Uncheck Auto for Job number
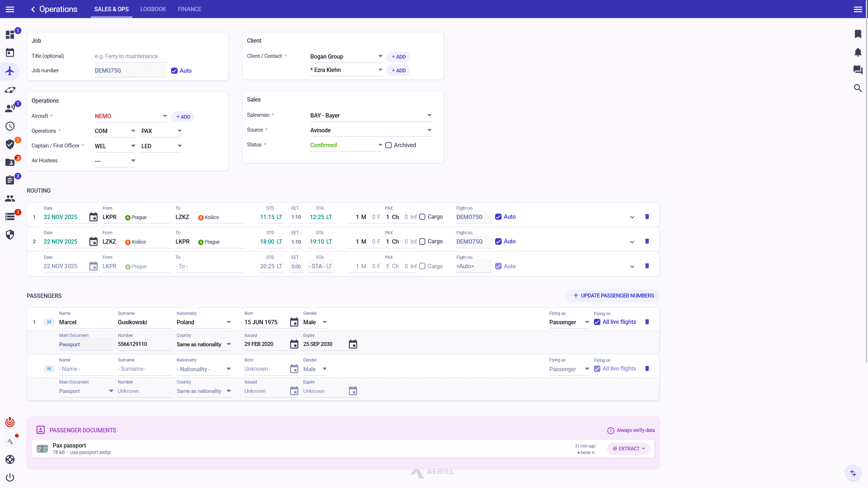Viewport: 868px width, 488px height. click(174, 70)
